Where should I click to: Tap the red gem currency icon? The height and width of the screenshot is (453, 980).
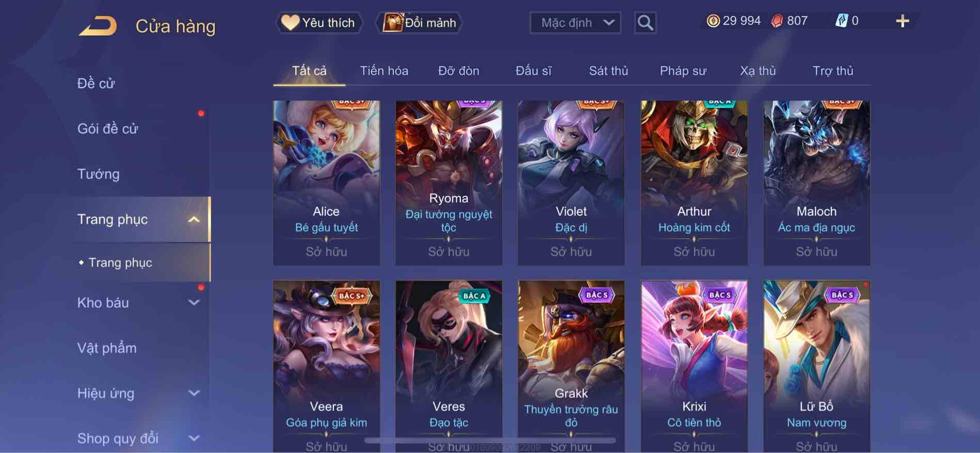click(x=777, y=21)
